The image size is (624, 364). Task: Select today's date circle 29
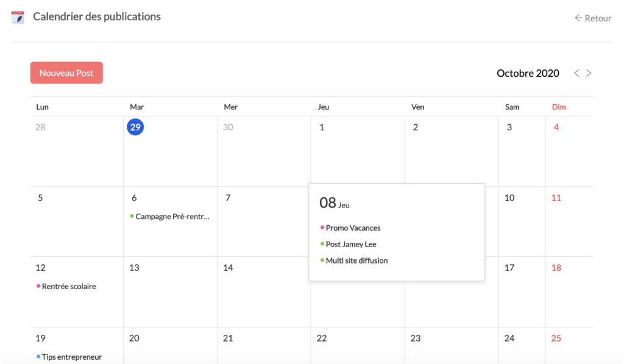tap(135, 127)
